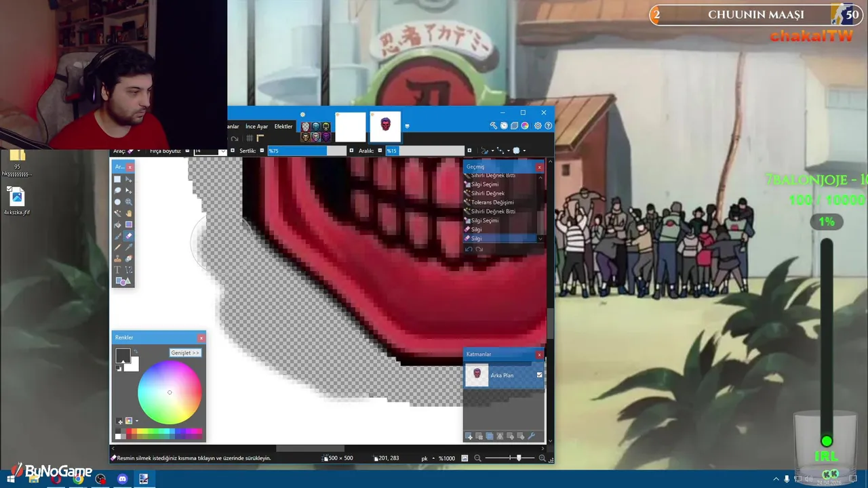The width and height of the screenshot is (868, 488).
Task: Select the Gradient tool
Action: point(129,224)
